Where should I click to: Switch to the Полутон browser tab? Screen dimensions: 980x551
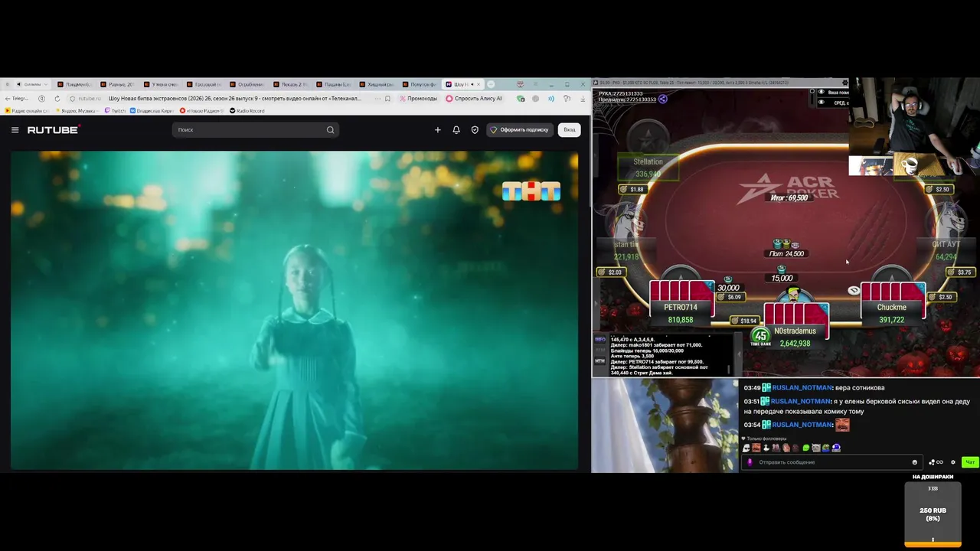420,84
